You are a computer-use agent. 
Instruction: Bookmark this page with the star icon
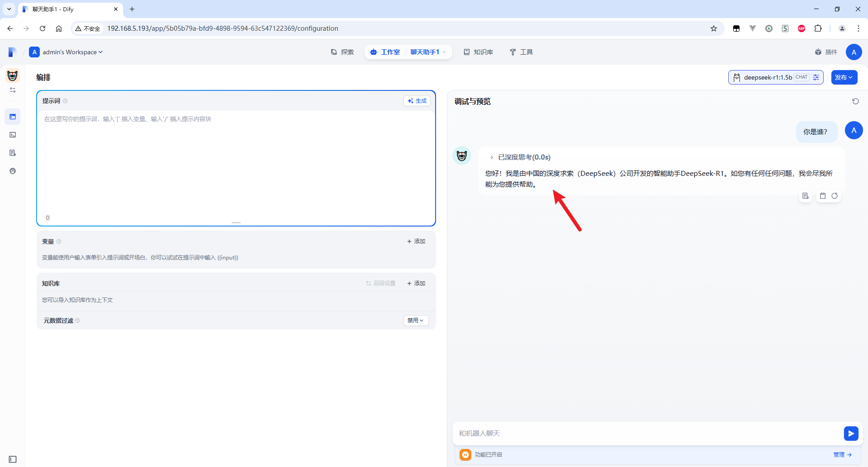click(x=714, y=28)
